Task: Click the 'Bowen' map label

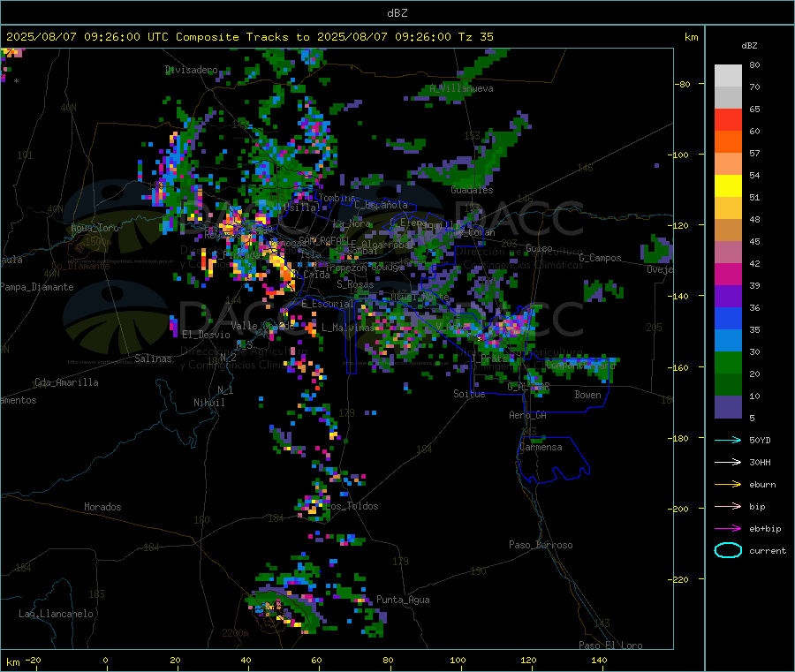Action: (587, 395)
